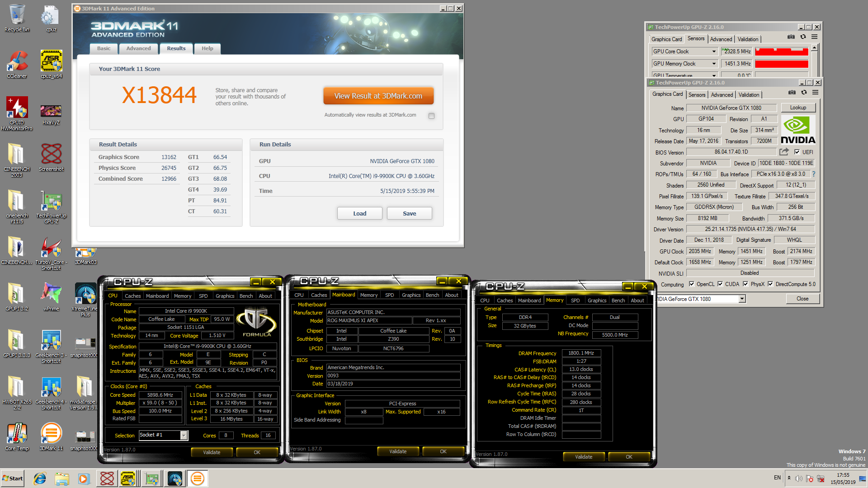868x488 pixels.
Task: Select the Screenshot desktop icon
Action: click(x=51, y=158)
